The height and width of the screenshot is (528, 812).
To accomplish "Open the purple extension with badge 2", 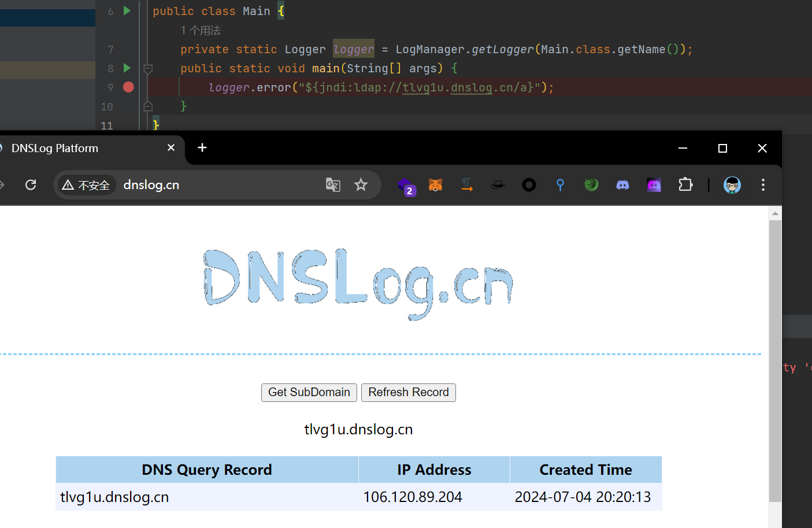I will click(407, 186).
